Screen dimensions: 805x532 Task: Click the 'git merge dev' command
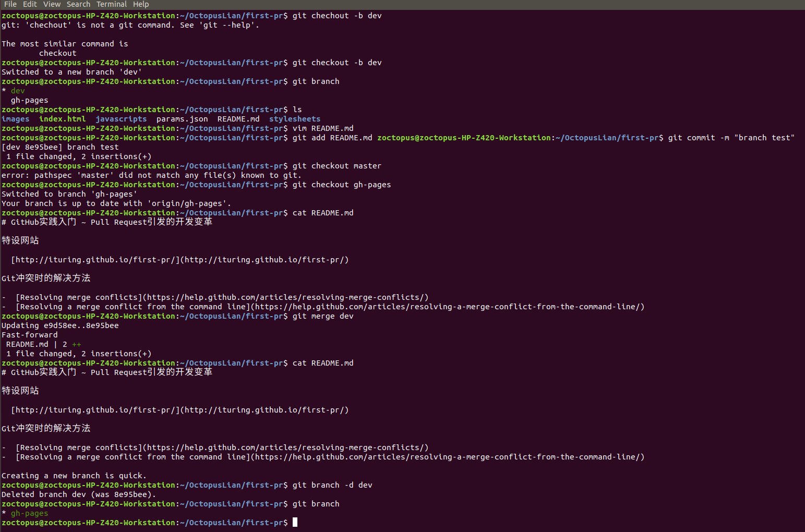[x=323, y=316]
